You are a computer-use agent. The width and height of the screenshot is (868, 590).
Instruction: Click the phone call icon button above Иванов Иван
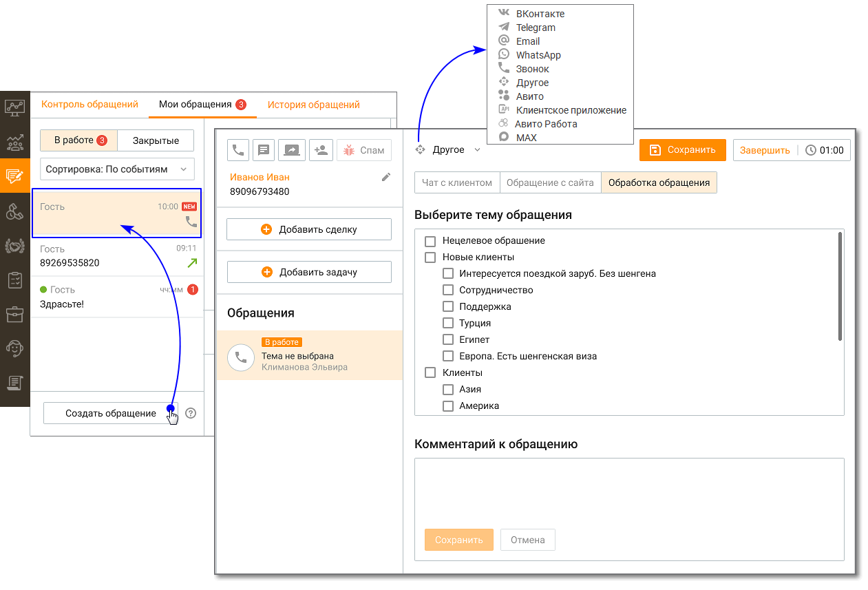tap(238, 150)
